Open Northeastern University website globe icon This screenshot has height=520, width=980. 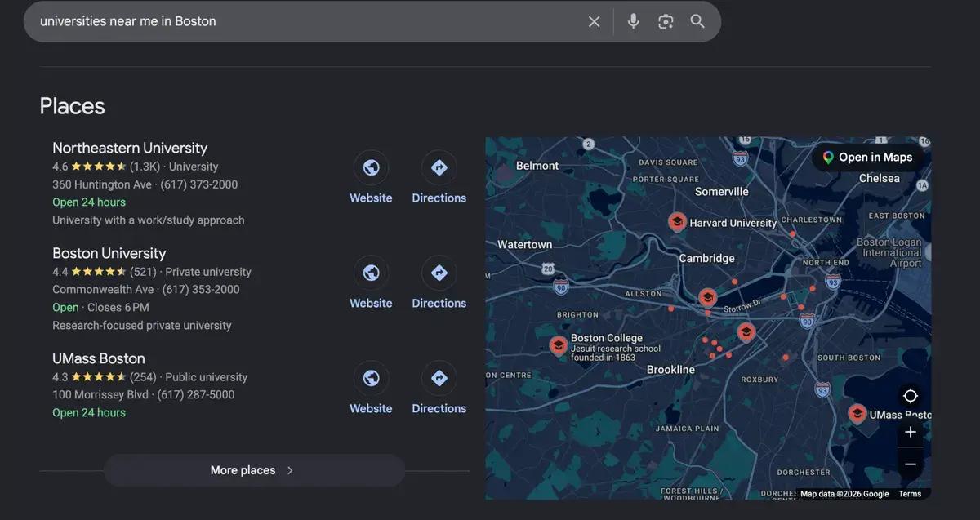click(371, 167)
